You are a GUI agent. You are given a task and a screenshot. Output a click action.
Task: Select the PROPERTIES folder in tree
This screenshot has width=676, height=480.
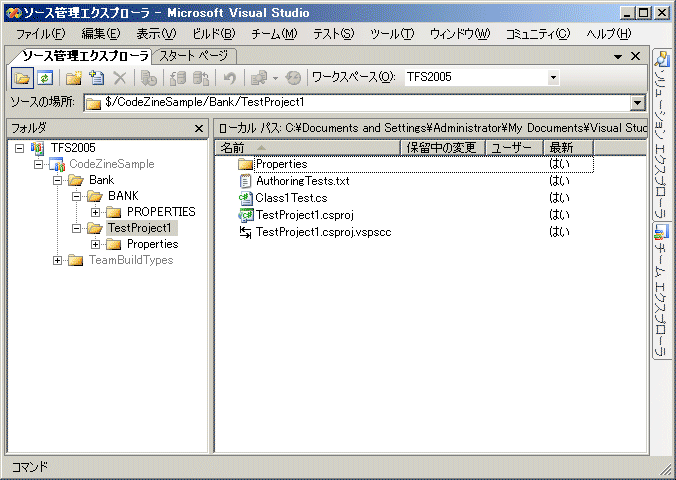(x=161, y=212)
